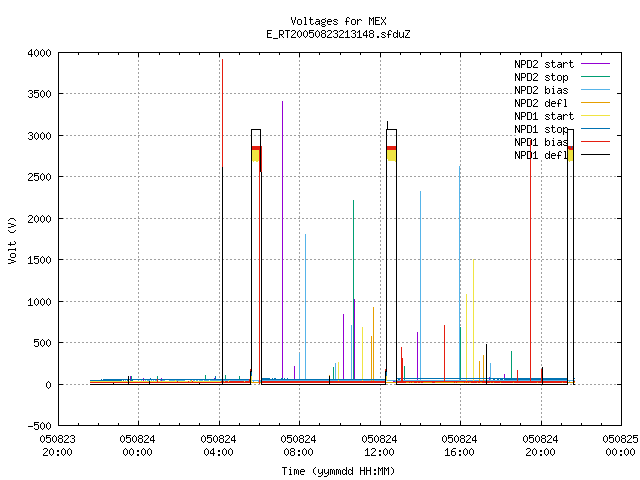Screen dimensions: 640x480
Task: Select the "NPD1 bias" legend label
Action: [x=541, y=142]
